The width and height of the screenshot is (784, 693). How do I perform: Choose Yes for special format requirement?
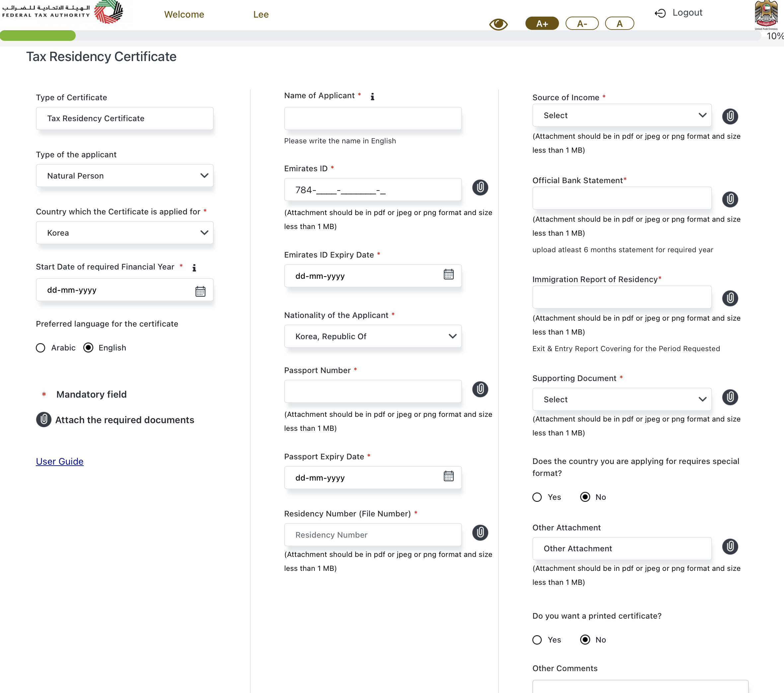point(537,497)
